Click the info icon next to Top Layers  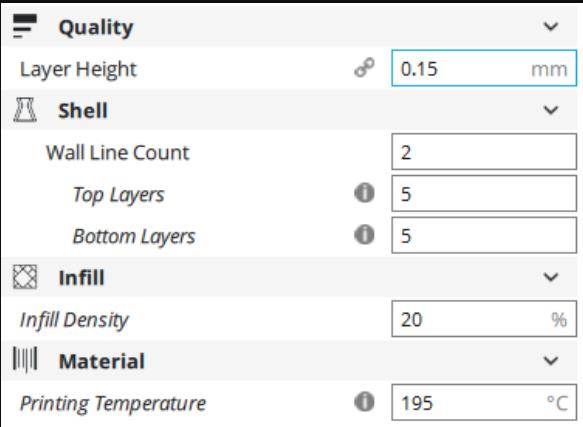coord(364,193)
